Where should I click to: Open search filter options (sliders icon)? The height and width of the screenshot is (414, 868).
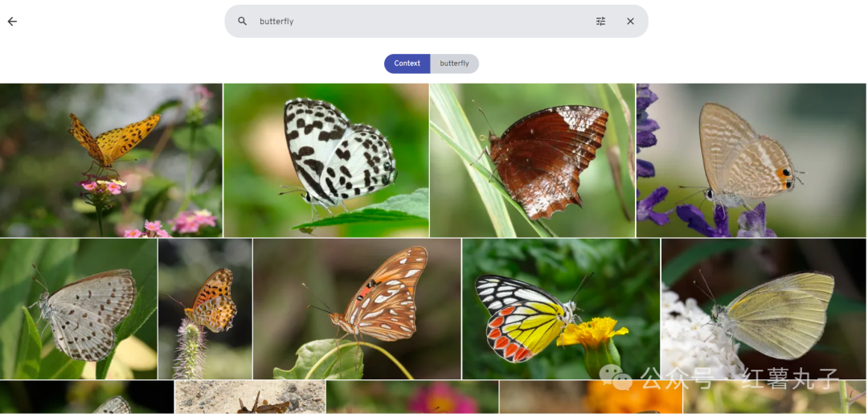[600, 21]
